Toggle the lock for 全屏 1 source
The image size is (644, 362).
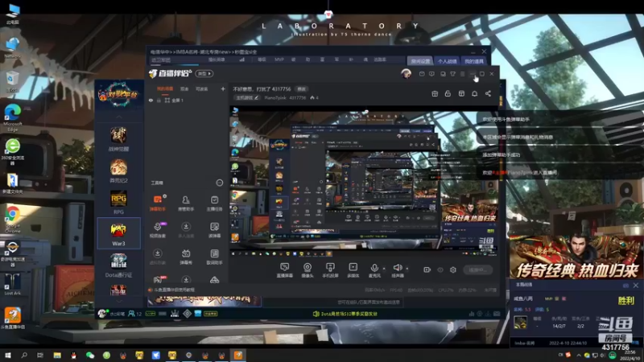(x=159, y=100)
